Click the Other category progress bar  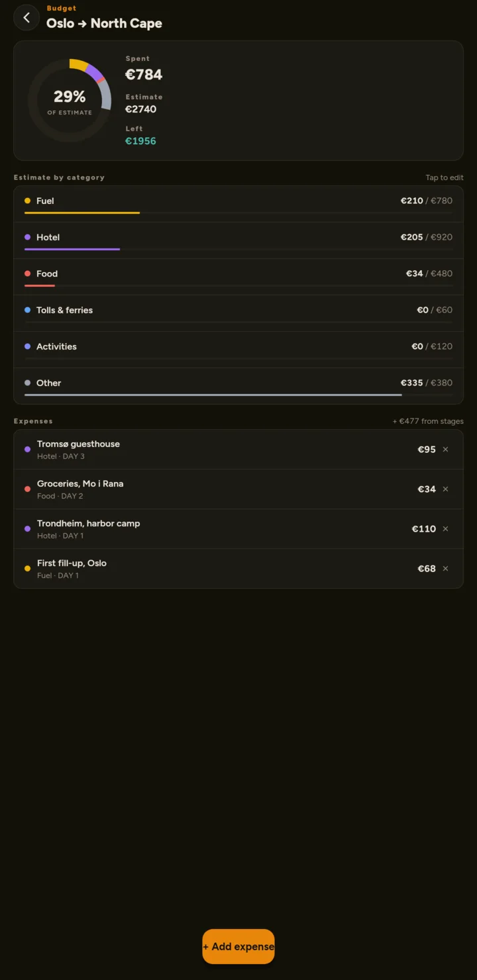tap(238, 395)
